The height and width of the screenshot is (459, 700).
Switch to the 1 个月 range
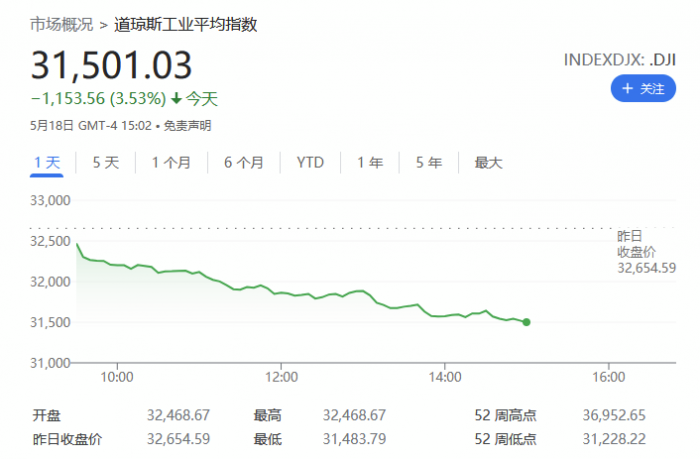coord(170,162)
